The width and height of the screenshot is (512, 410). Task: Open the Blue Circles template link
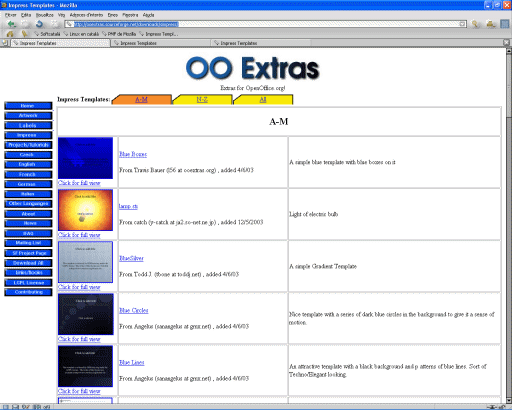pyautogui.click(x=134, y=310)
